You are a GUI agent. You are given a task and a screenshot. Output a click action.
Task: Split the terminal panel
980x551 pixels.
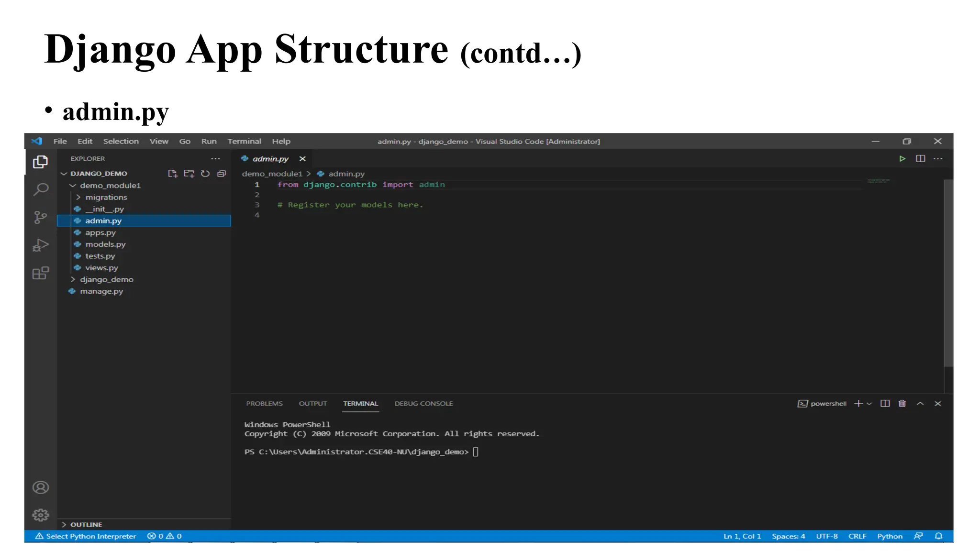tap(885, 404)
